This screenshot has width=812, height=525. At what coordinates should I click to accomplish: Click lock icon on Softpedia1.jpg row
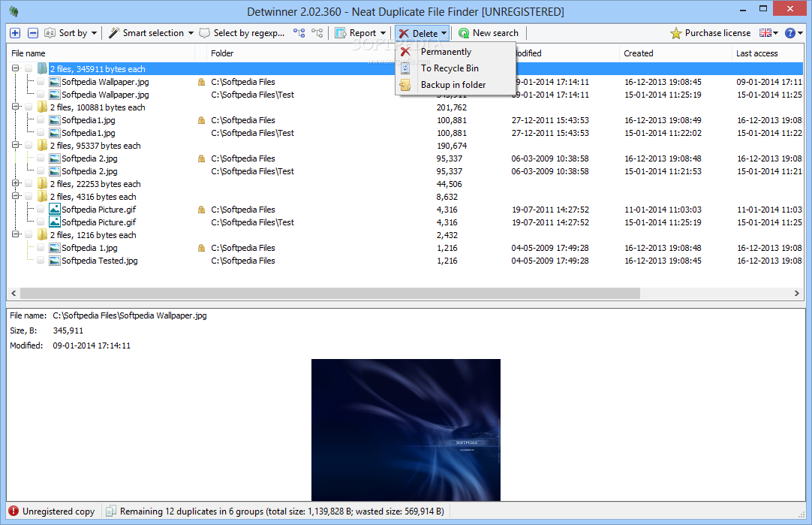tap(201, 120)
